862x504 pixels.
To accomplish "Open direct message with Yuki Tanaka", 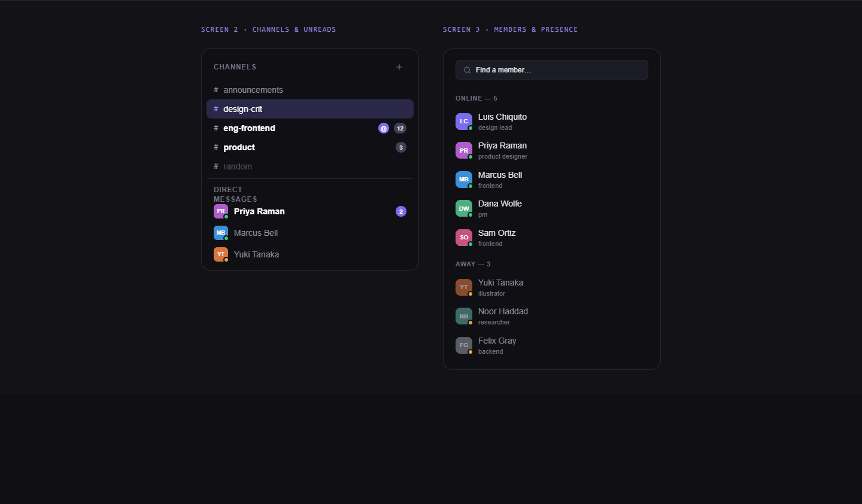I will point(310,254).
